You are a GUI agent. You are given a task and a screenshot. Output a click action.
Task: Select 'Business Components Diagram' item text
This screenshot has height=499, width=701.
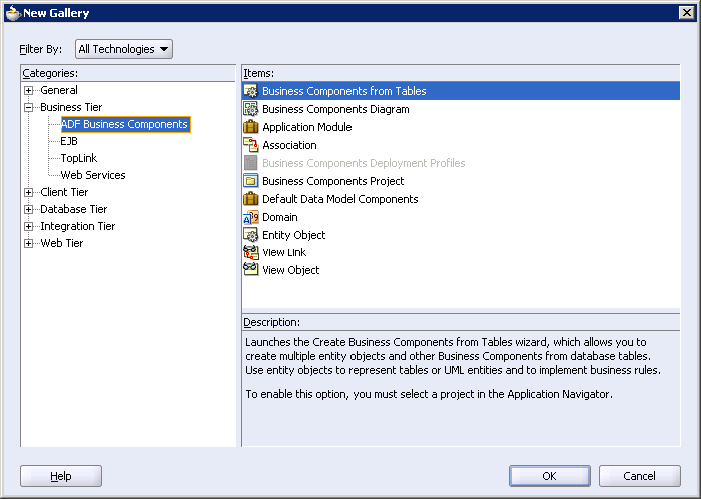pos(336,109)
